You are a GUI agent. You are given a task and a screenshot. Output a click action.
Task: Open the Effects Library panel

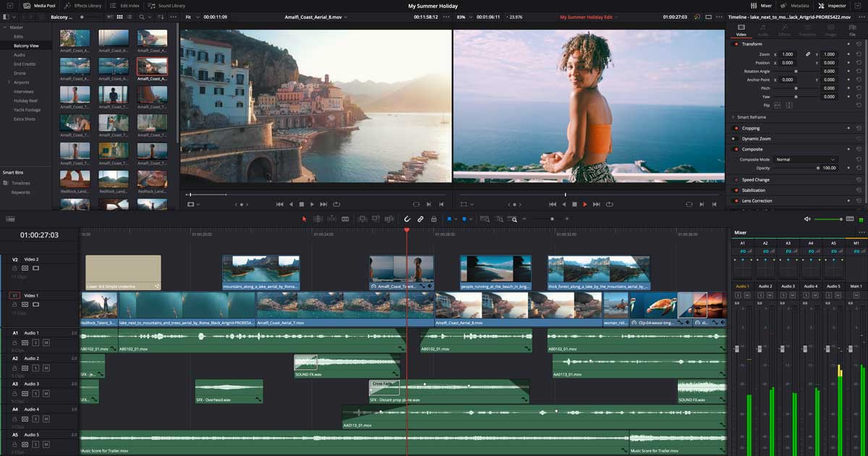tap(82, 5)
